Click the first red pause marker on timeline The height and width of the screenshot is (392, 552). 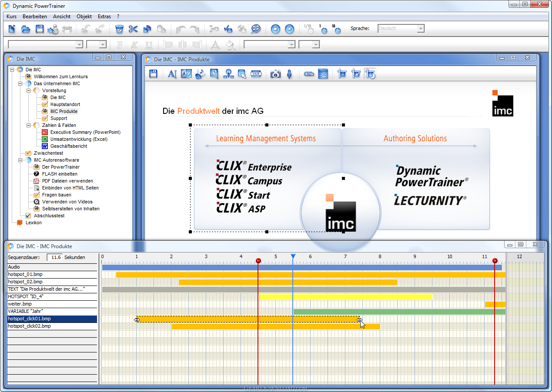pos(258,261)
